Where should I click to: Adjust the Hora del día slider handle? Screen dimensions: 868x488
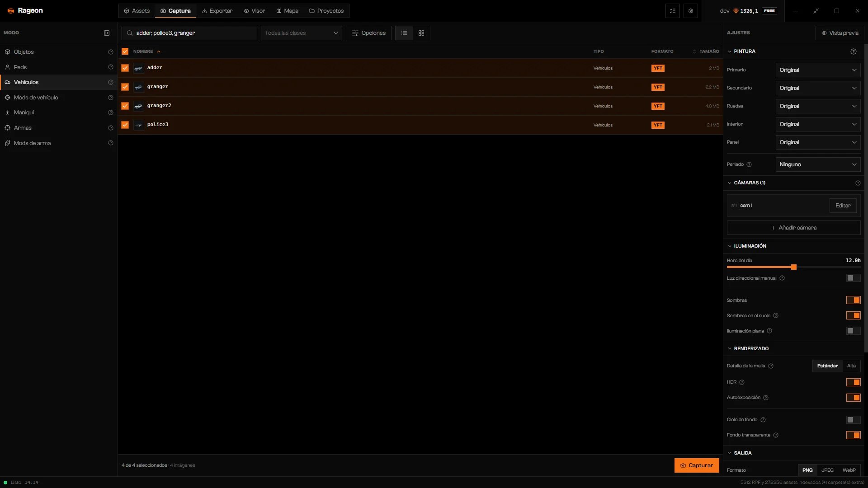794,267
